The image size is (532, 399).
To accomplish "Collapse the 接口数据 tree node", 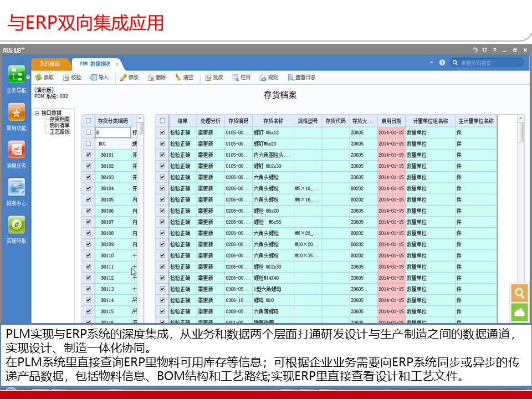I will tap(37, 113).
